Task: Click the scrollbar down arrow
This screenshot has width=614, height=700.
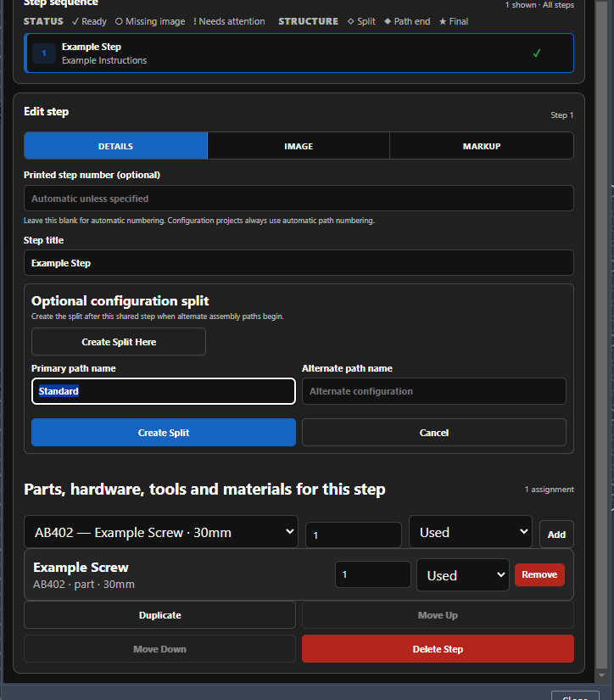Action: click(601, 675)
